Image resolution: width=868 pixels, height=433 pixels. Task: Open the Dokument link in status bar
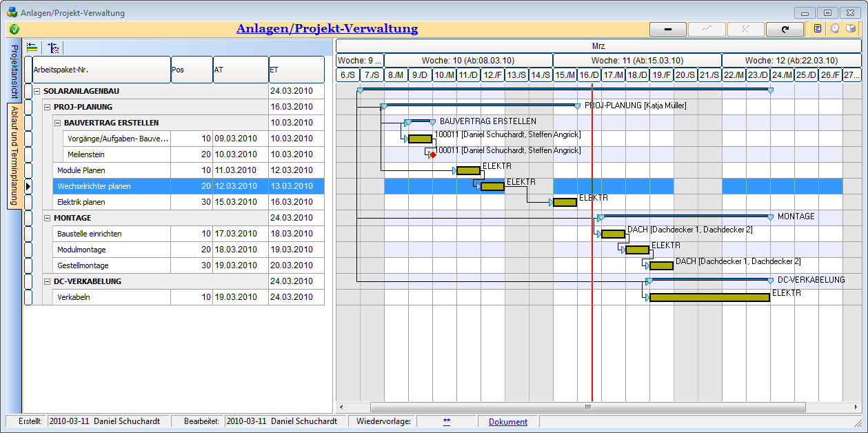[507, 422]
